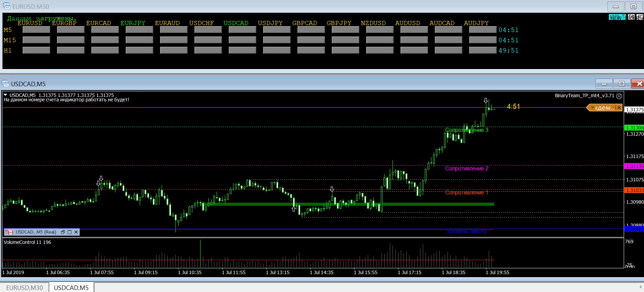644x292 pixels.
Task: Click the up arrow signal near 13:15
Action: [x=294, y=209]
